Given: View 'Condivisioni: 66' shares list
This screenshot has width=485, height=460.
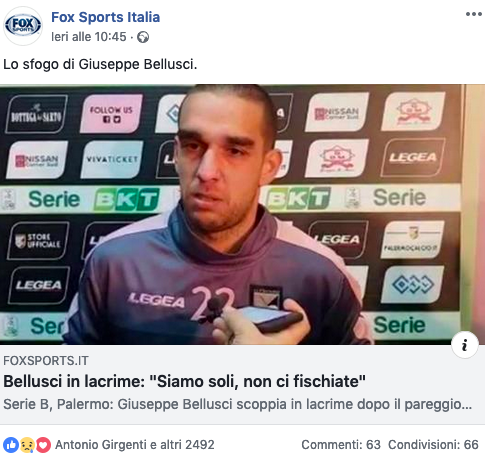Looking at the screenshot, I should 433,445.
